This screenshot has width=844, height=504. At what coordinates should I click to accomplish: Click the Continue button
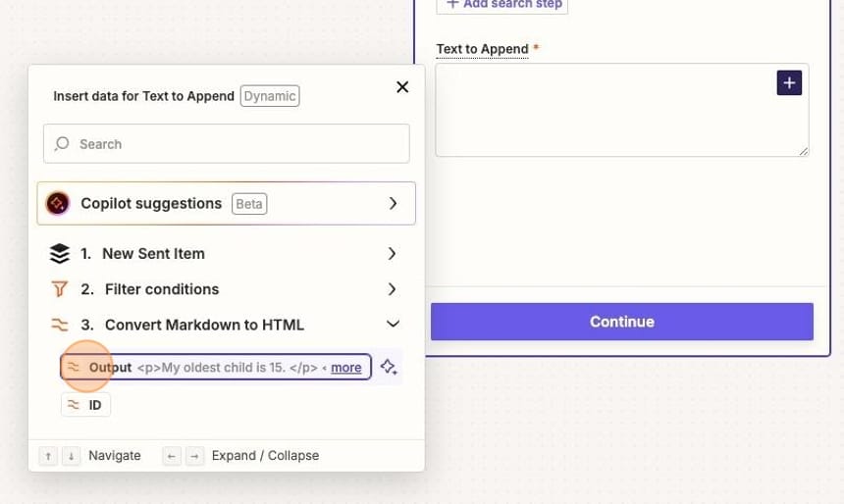621,322
